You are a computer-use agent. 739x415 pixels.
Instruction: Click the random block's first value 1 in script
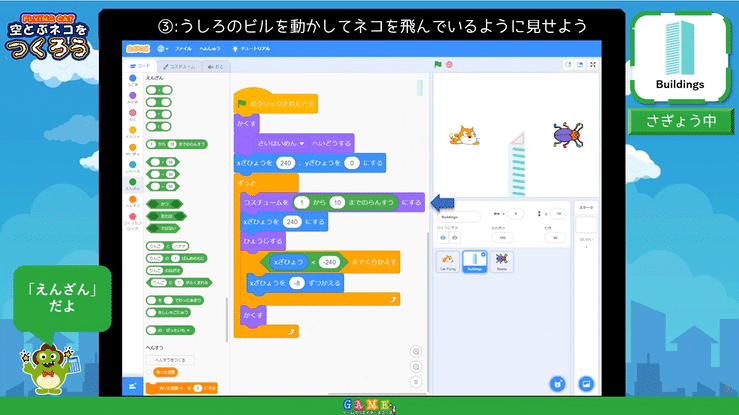(x=301, y=203)
